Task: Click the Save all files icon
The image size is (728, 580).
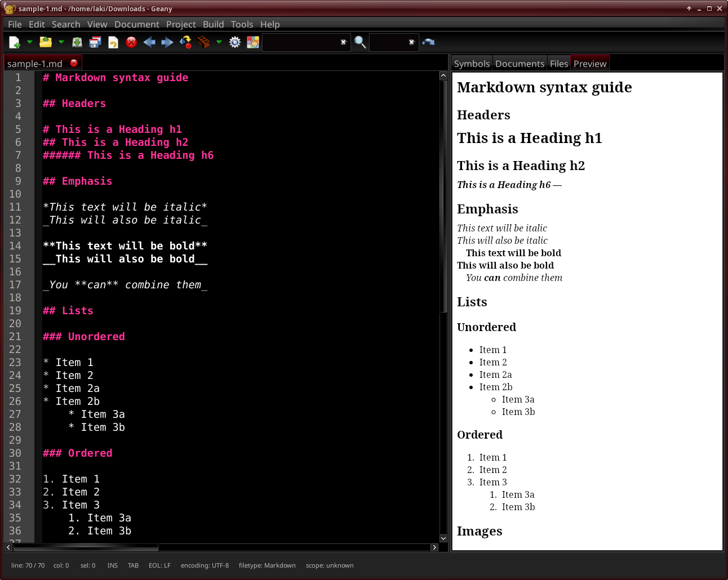Action: click(x=95, y=42)
